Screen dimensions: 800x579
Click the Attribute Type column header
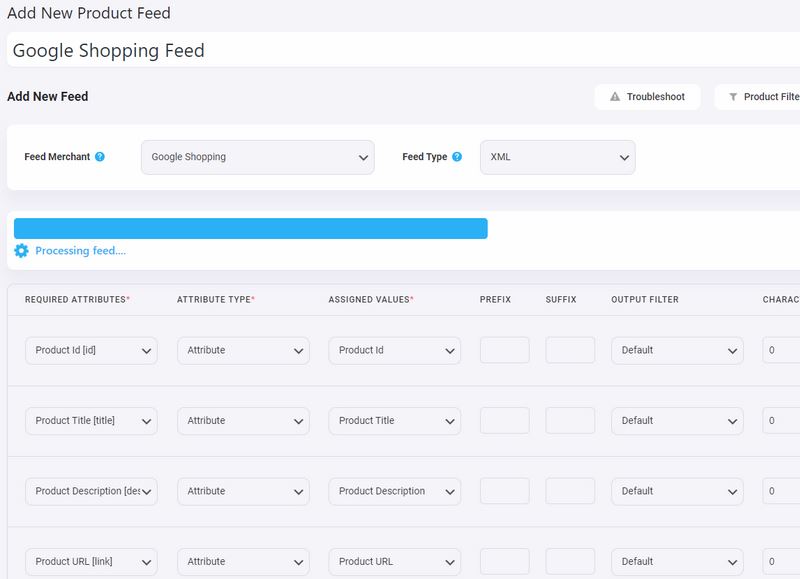click(215, 299)
